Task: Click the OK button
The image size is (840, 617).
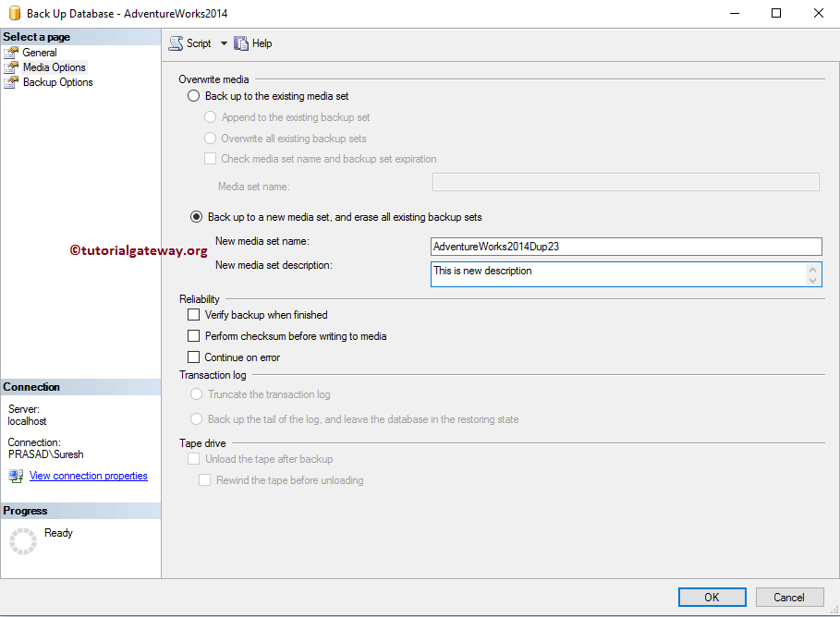Action: (712, 598)
